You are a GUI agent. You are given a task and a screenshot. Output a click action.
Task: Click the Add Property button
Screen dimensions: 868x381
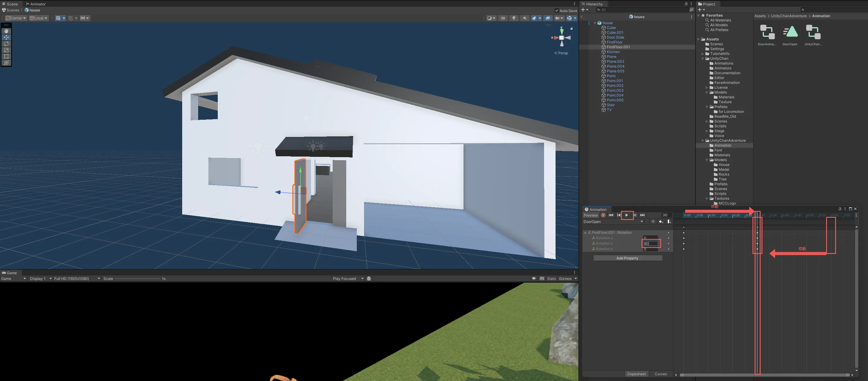coord(627,258)
